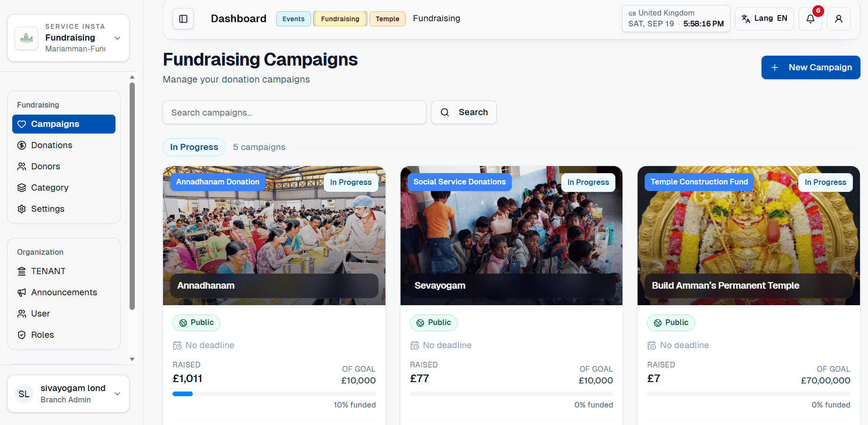Open Build Amman's Permanent Temple image
The height and width of the screenshot is (425, 868).
coord(749,235)
